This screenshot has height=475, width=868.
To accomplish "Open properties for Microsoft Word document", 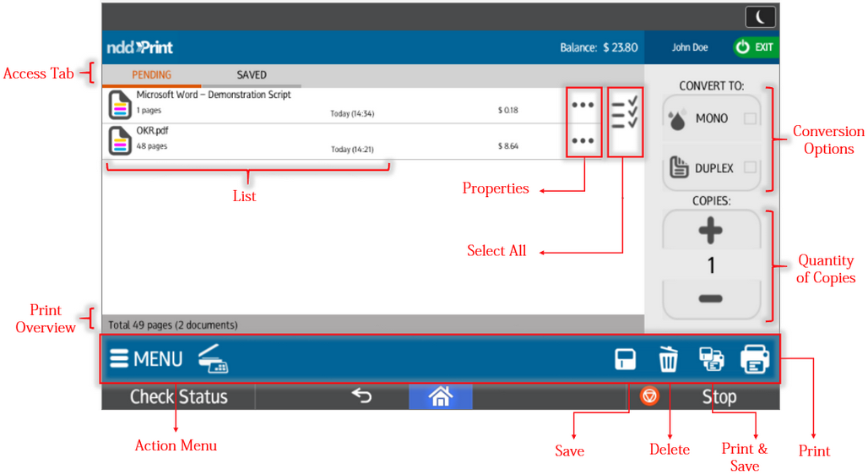I will pyautogui.click(x=583, y=106).
